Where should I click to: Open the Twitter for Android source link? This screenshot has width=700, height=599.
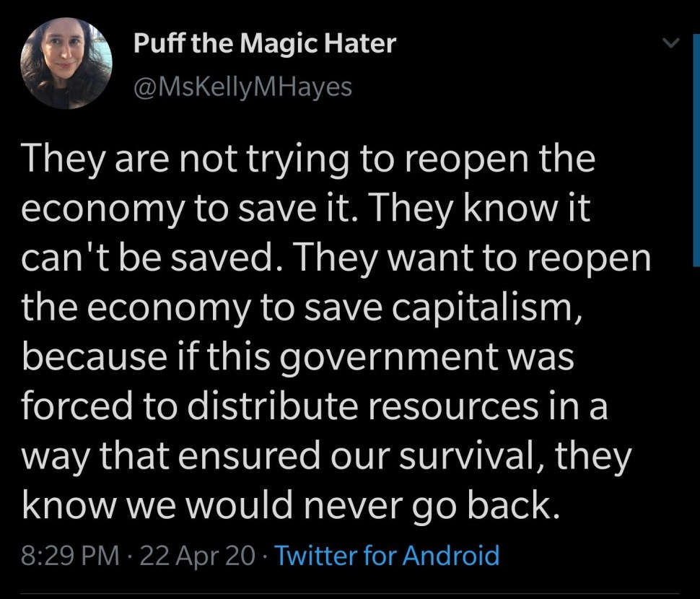(387, 556)
